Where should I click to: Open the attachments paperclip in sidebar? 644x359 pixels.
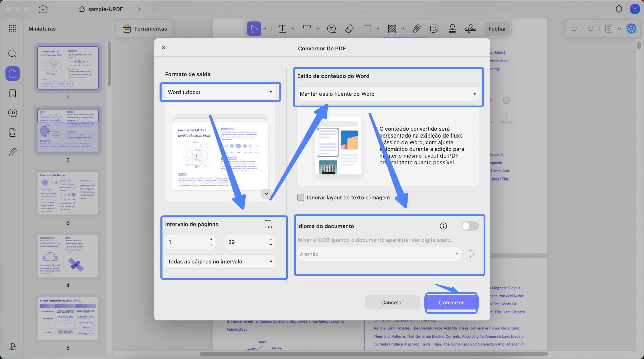12,152
